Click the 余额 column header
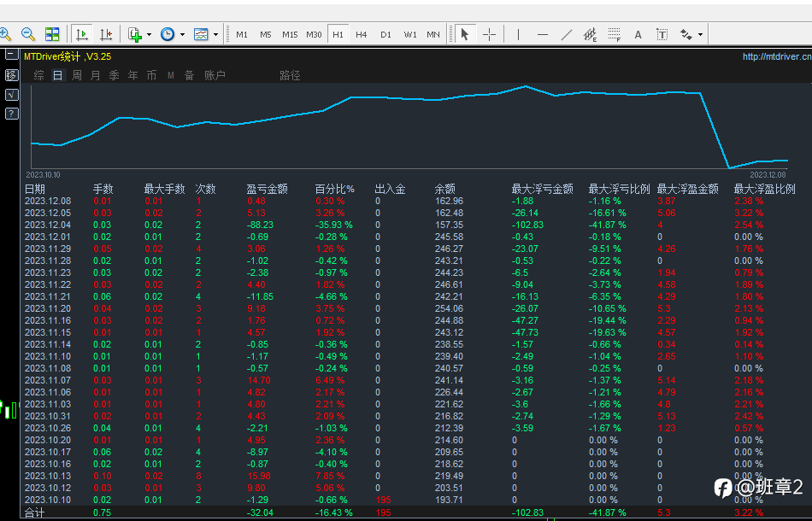 444,189
